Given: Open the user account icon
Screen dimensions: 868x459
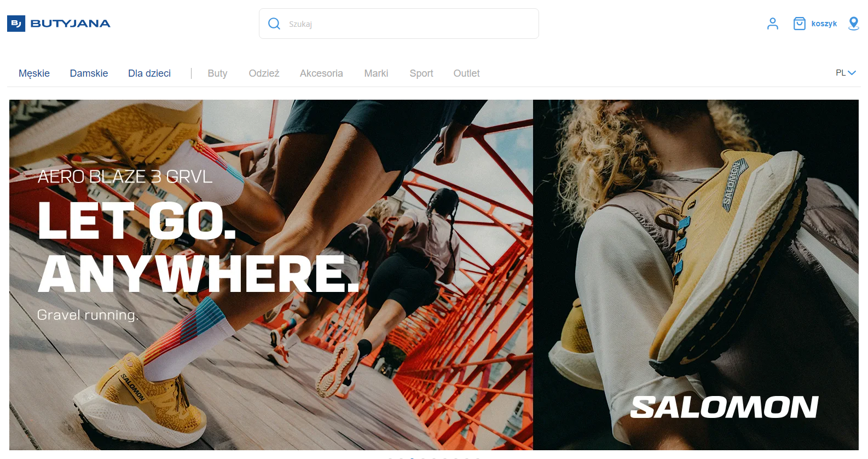Looking at the screenshot, I should [x=773, y=24].
